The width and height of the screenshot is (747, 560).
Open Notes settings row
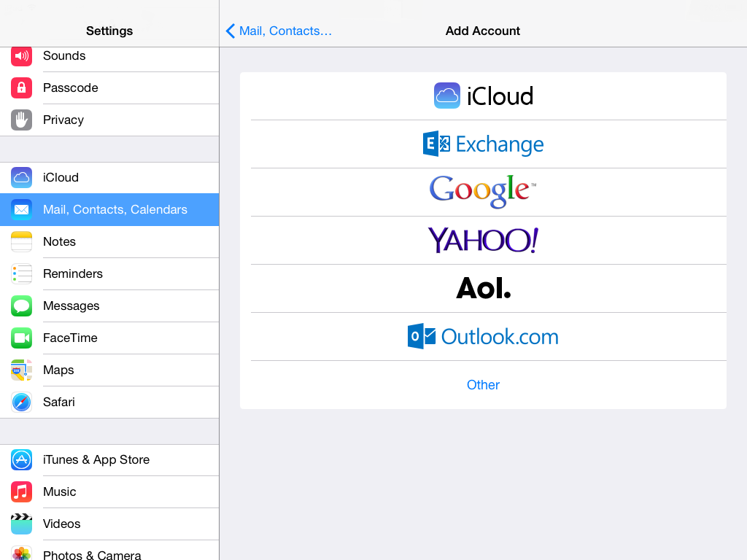(x=109, y=242)
